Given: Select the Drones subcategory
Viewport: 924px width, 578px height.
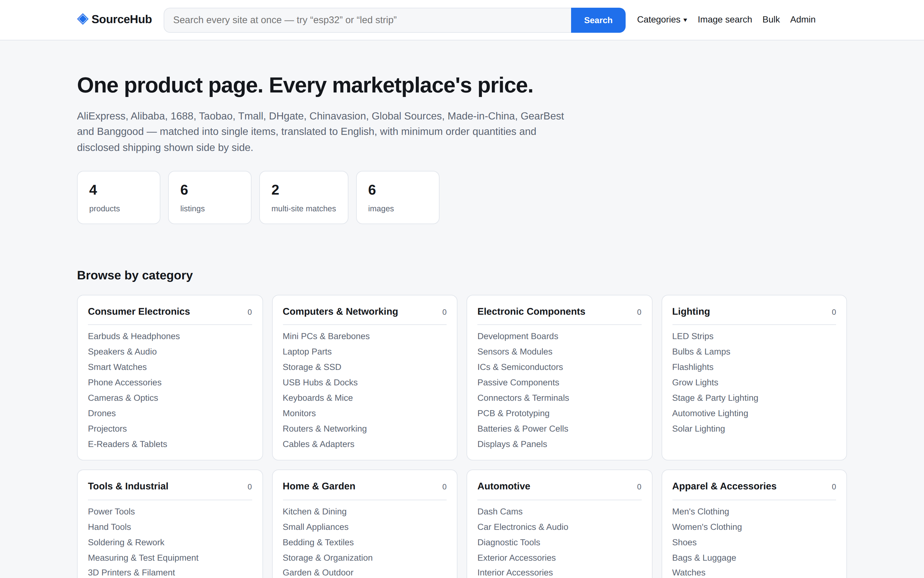Looking at the screenshot, I should [102, 413].
